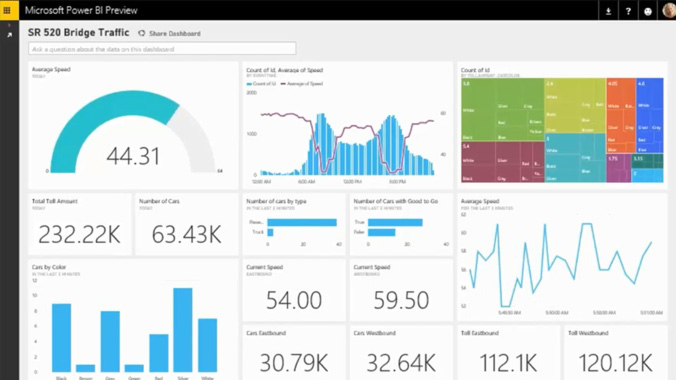This screenshot has height=380, width=676.
Task: Click the download icon in top bar
Action: (x=608, y=11)
